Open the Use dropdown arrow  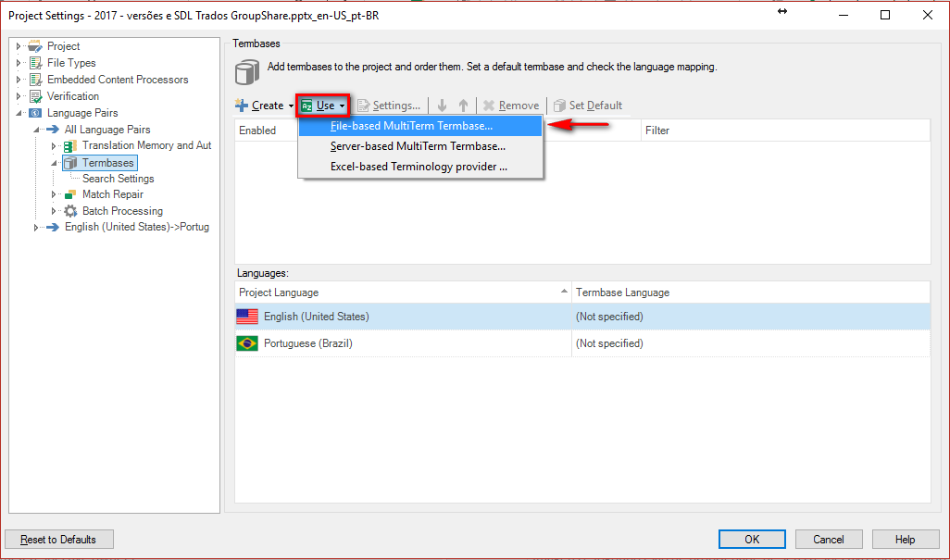point(342,106)
